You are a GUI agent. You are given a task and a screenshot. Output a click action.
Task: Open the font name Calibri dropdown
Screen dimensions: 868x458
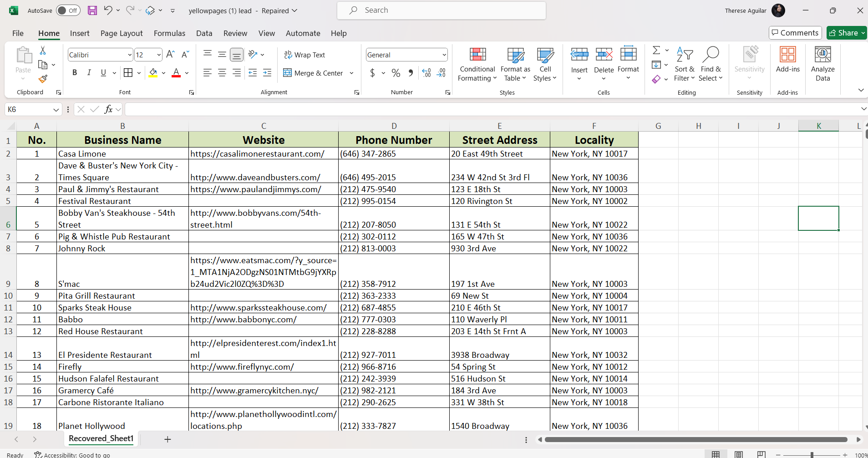[x=130, y=55]
